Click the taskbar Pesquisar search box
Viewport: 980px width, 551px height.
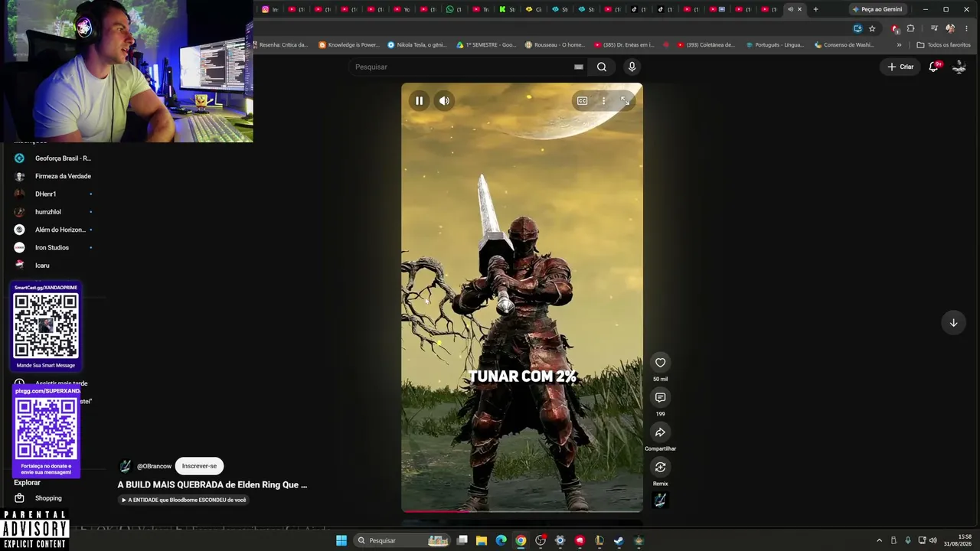(x=403, y=540)
